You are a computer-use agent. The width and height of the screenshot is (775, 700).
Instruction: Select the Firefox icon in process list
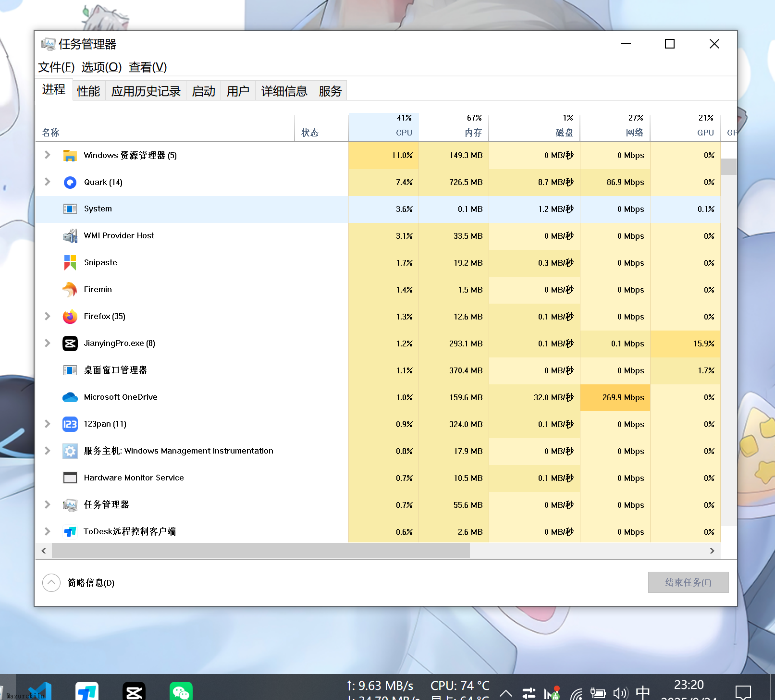[70, 317]
